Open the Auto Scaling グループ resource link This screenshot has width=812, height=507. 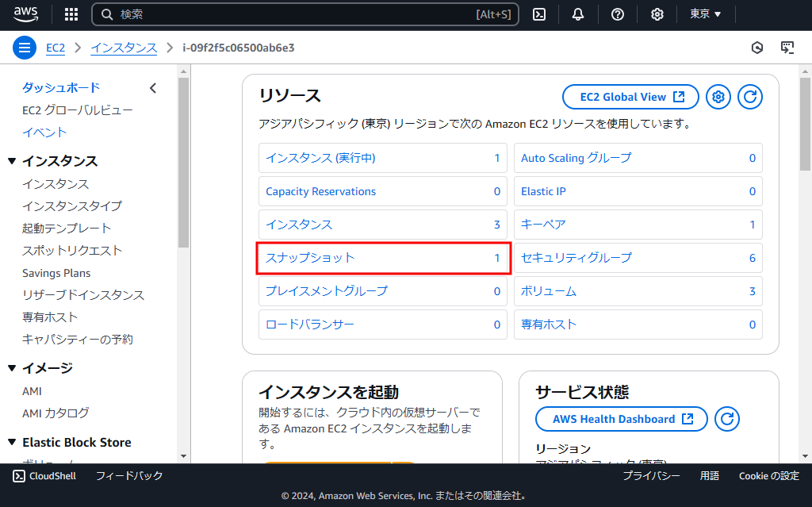pos(576,158)
